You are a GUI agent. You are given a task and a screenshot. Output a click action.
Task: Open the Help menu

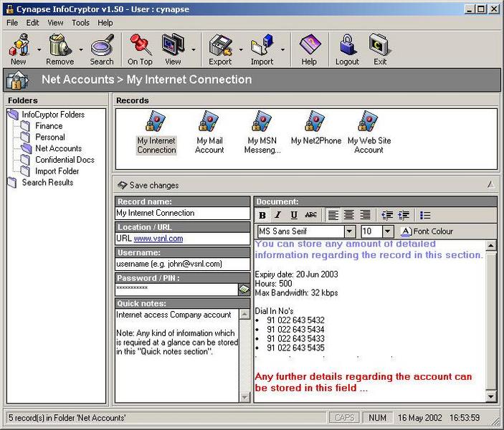point(105,23)
